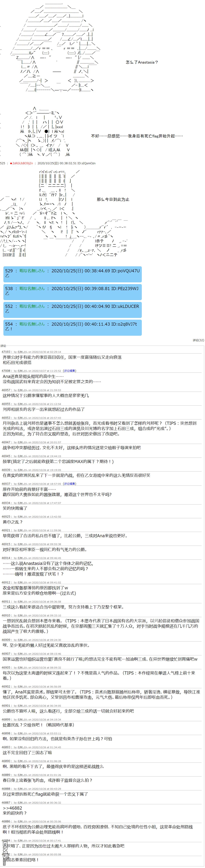This screenshot has width=205, height=868.
Task: Click the >>46882 reply reference
Action: click(x=12, y=808)
